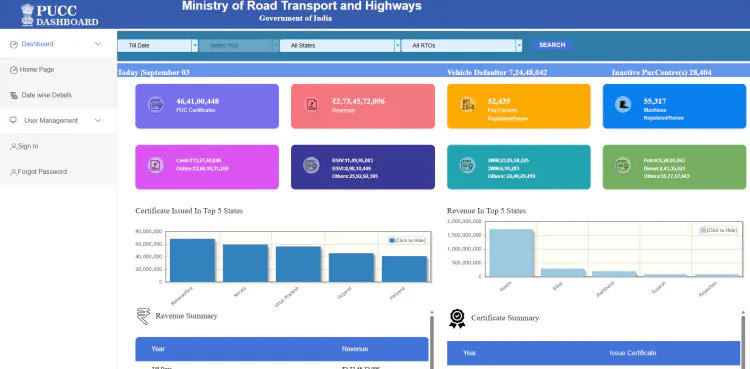The width and height of the screenshot is (750, 369).
Task: Open Dashboard menu item in sidebar
Action: [58, 44]
